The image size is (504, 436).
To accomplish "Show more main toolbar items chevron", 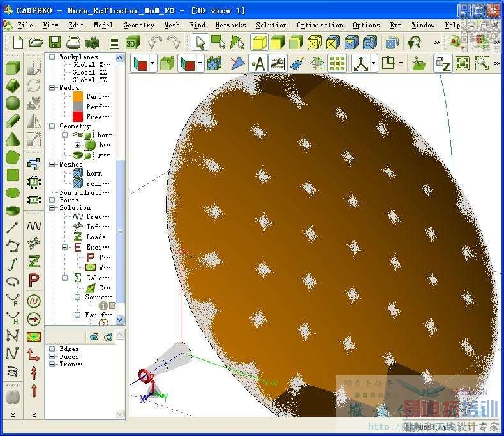I will (436, 42).
